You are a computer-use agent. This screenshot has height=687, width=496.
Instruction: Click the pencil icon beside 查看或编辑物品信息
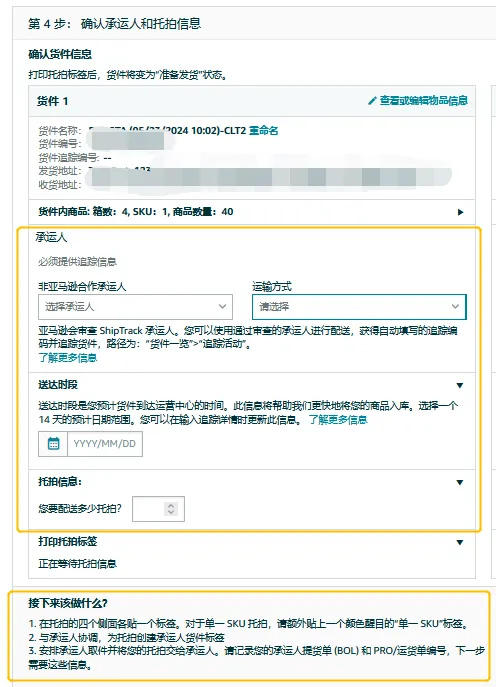coord(372,101)
